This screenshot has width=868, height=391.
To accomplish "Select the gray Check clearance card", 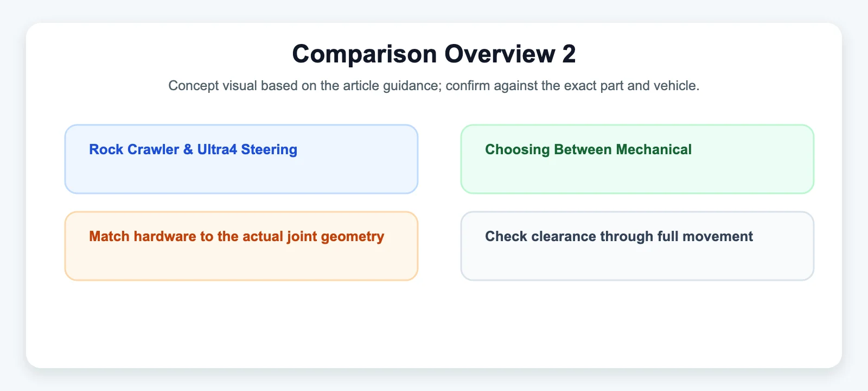I will pyautogui.click(x=637, y=246).
